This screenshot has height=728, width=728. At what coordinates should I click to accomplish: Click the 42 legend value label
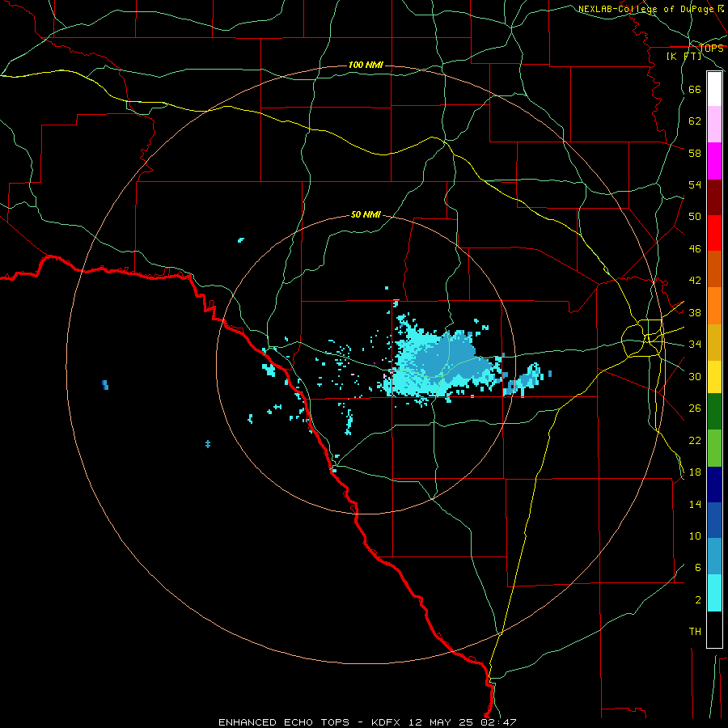695,281
